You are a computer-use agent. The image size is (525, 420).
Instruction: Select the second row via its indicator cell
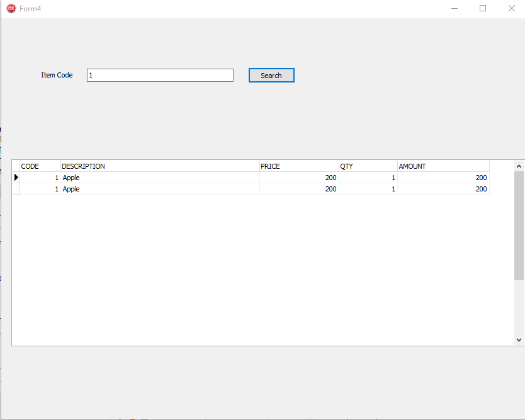(x=16, y=189)
